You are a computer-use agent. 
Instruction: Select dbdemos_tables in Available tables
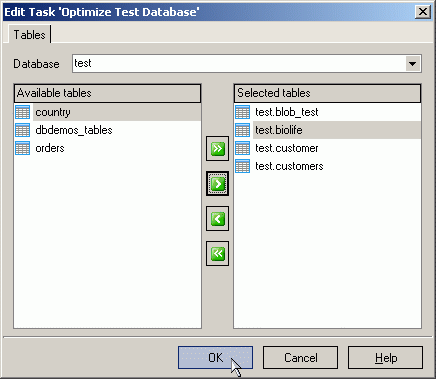pyautogui.click(x=107, y=130)
